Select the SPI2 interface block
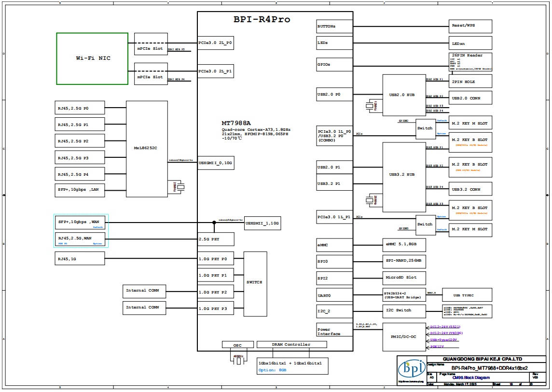Screen dimensions: 552x392 pyautogui.click(x=334, y=278)
